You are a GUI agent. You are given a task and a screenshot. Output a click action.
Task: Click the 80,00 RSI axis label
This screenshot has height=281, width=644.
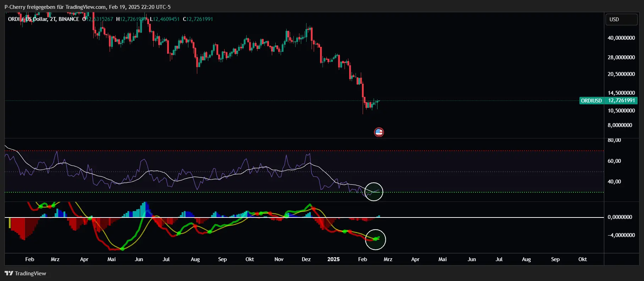tap(614, 140)
